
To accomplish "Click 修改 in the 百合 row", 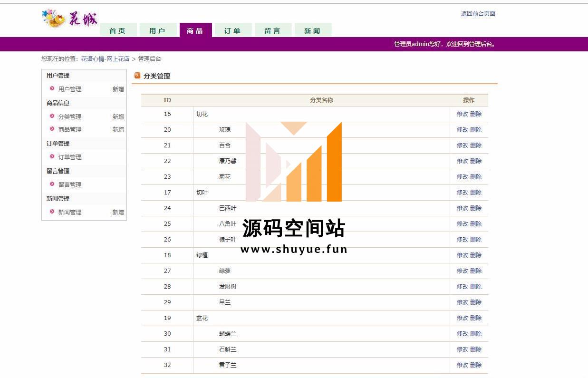I will point(463,145).
